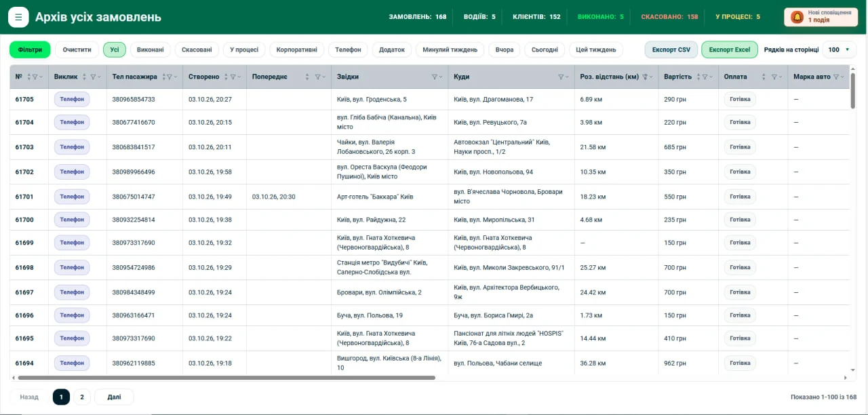
Task: Toggle the Скасовані filter chip
Action: 197,50
